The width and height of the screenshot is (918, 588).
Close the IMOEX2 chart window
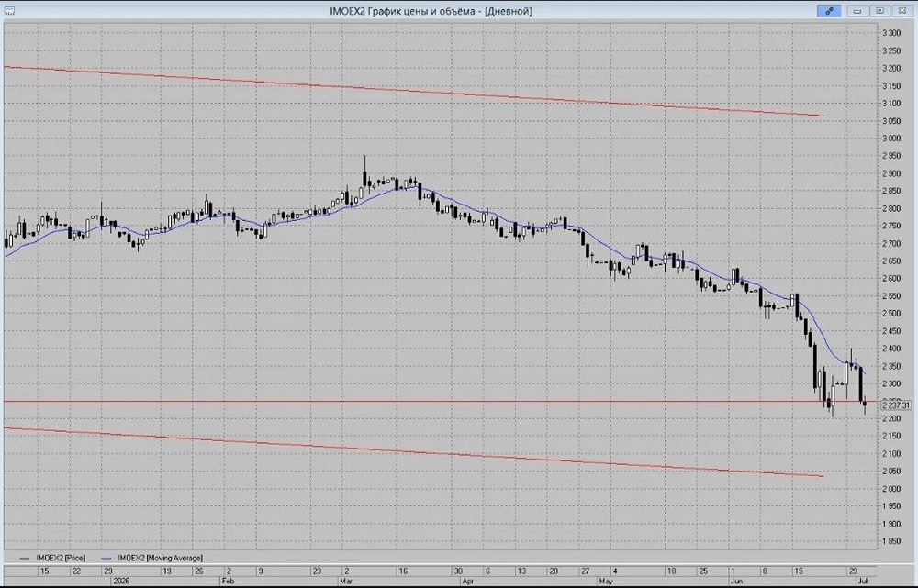pyautogui.click(x=901, y=10)
